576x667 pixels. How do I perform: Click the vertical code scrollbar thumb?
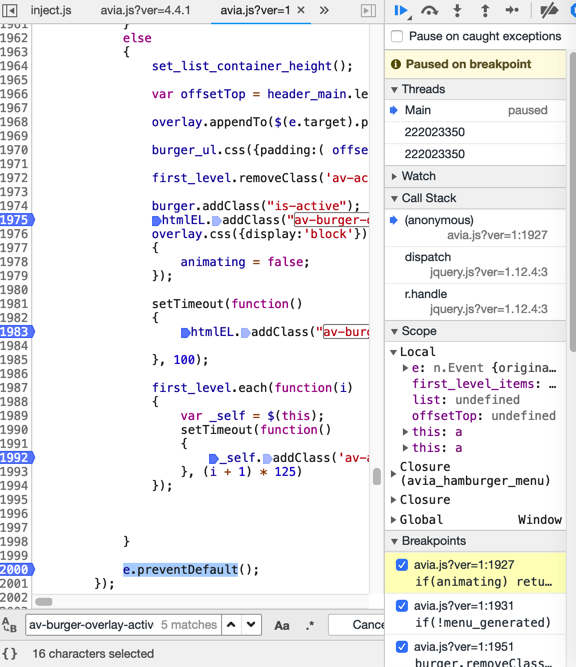(376, 476)
